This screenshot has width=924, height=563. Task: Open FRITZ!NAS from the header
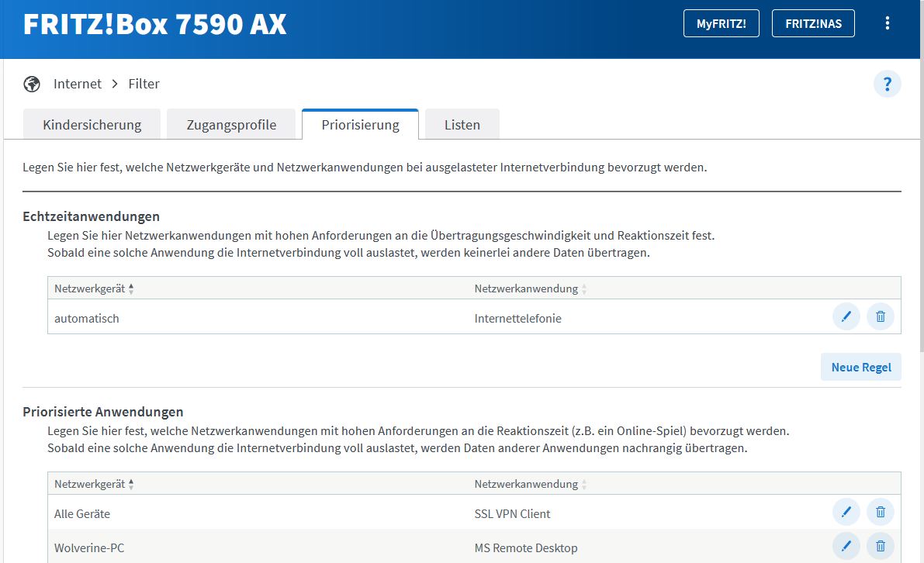click(813, 23)
